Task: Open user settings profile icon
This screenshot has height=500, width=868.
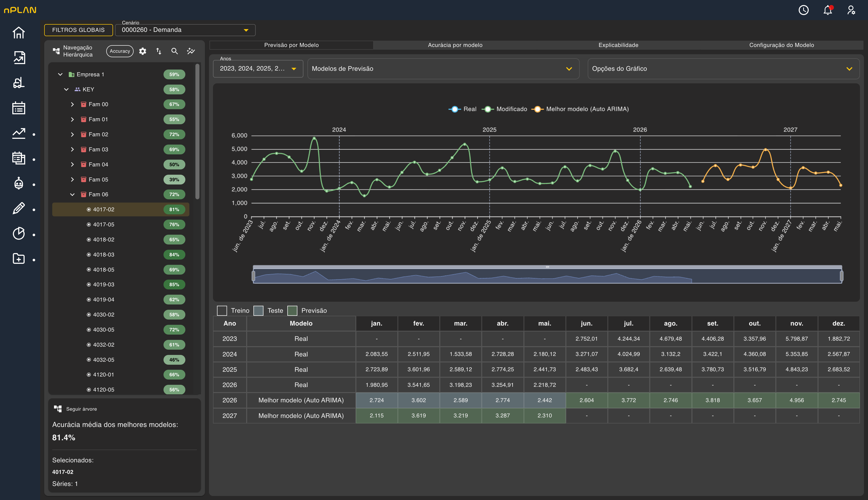Action: point(851,10)
